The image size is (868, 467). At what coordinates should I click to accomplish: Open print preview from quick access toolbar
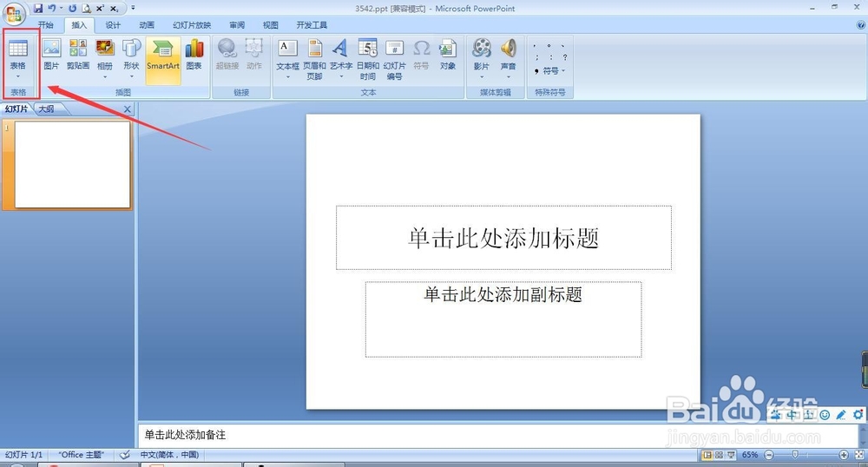(x=86, y=9)
